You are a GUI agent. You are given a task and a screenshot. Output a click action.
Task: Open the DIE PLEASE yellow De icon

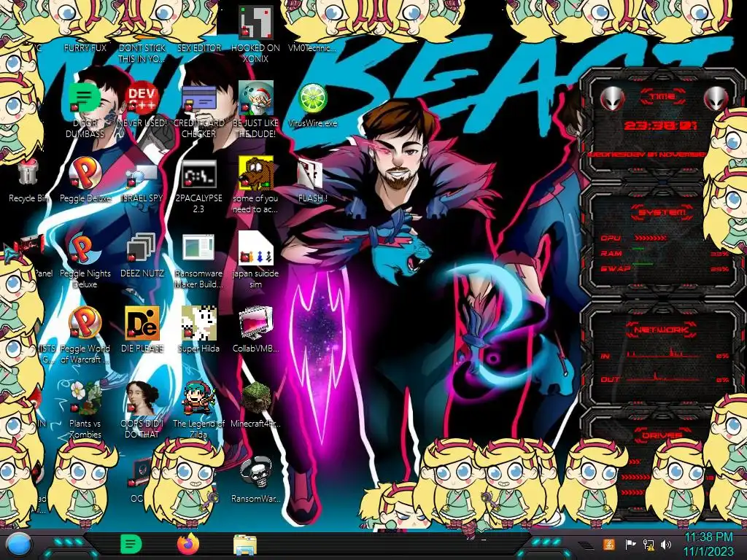click(142, 323)
